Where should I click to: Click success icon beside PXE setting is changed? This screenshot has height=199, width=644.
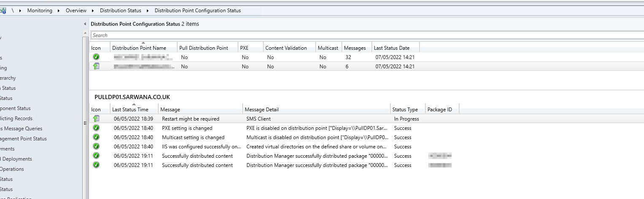click(x=96, y=128)
